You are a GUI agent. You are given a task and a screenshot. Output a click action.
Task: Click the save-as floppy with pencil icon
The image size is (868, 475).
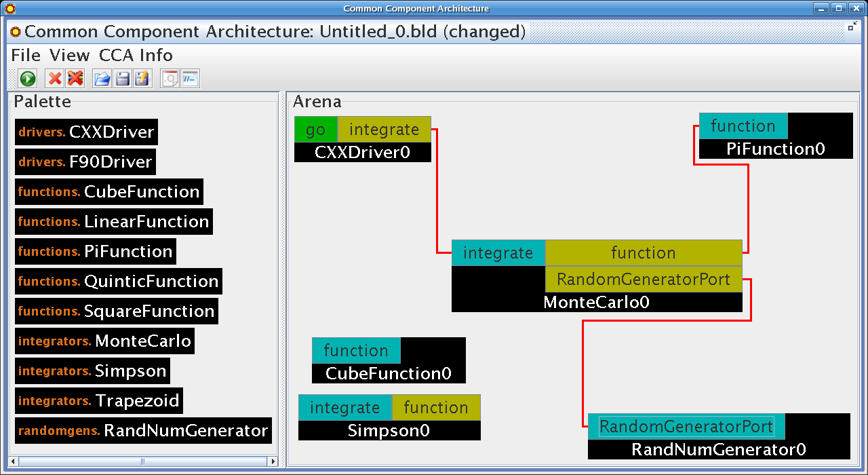tap(142, 79)
